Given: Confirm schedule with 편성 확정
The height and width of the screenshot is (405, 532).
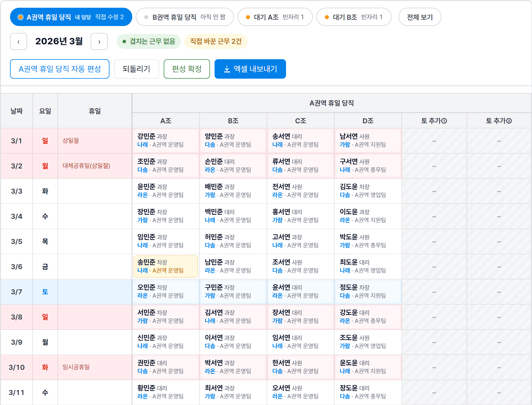Looking at the screenshot, I should point(187,69).
